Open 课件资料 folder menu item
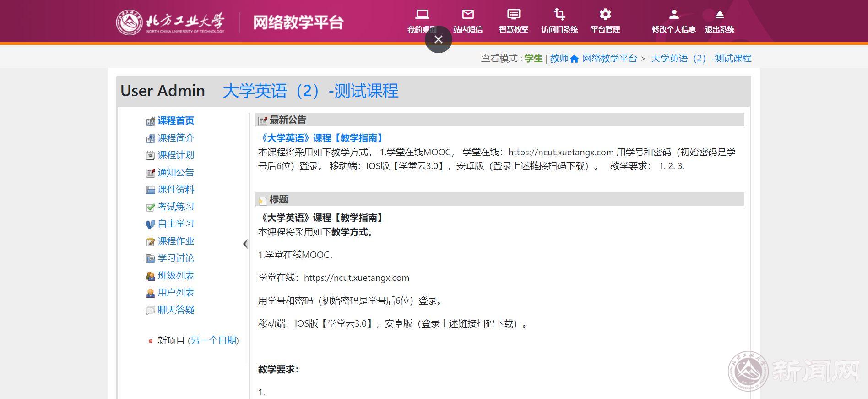The height and width of the screenshot is (399, 868). click(x=176, y=189)
